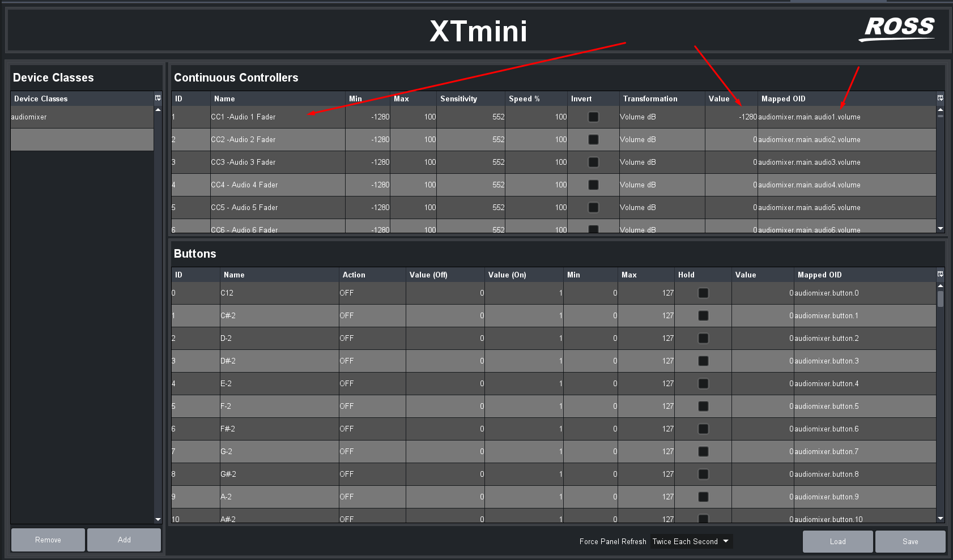Open the Device Classes table column menu icon

(x=158, y=98)
